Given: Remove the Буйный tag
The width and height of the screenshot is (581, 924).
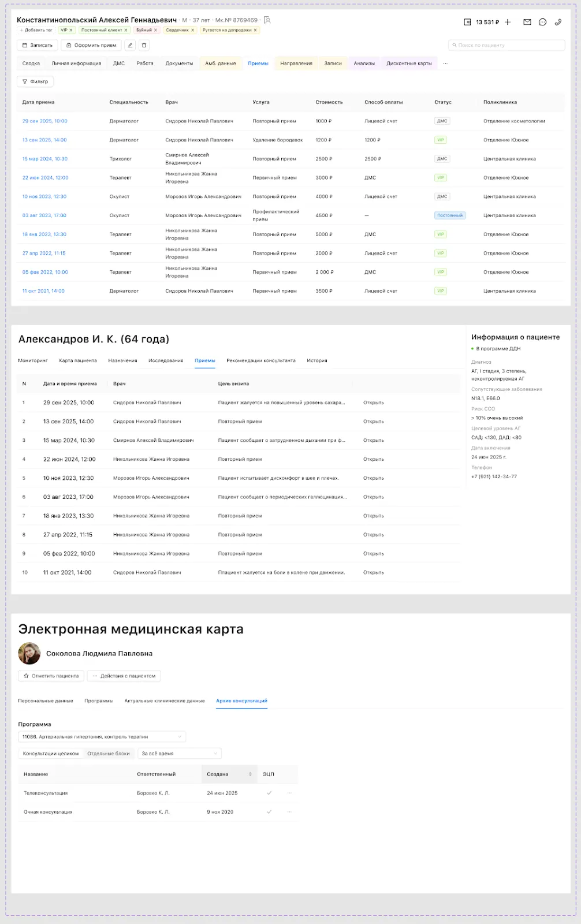Looking at the screenshot, I should (155, 30).
